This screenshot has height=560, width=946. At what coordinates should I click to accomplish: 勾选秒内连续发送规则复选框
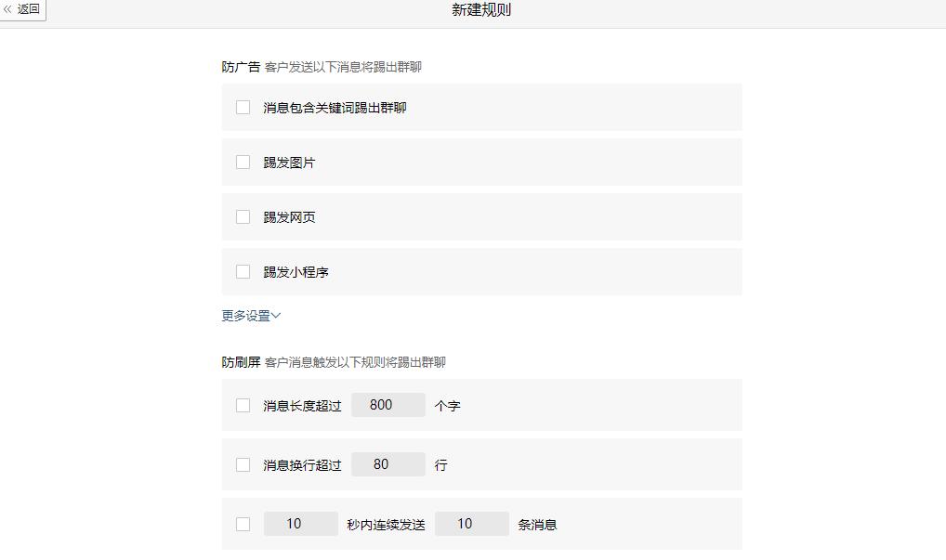243,524
